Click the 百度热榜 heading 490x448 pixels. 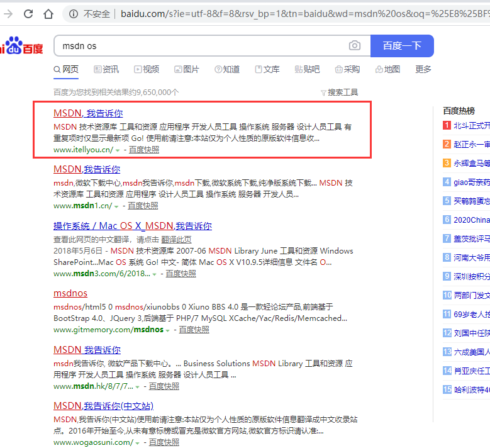[x=459, y=111]
